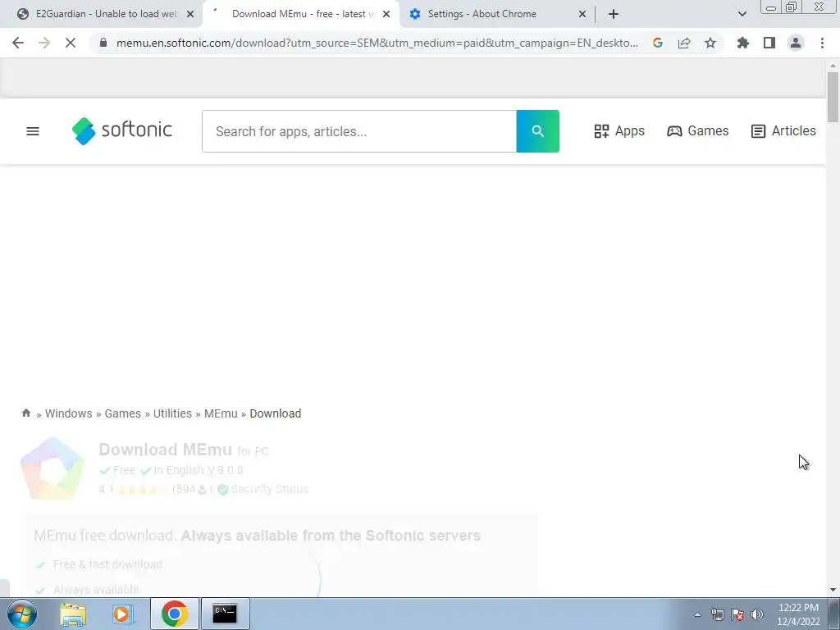The height and width of the screenshot is (630, 840).
Task: Click the Chrome taskbar icon
Action: pos(174,614)
